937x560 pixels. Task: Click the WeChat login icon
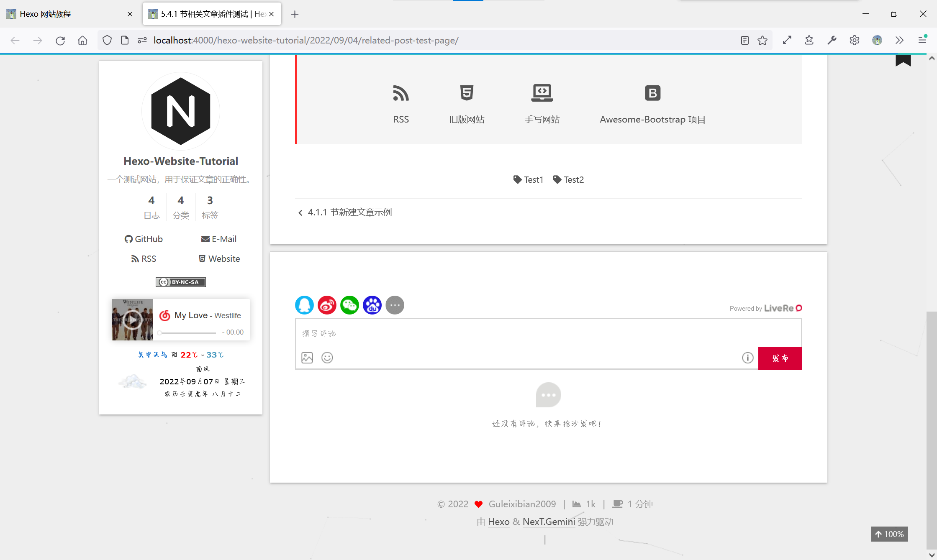point(349,305)
